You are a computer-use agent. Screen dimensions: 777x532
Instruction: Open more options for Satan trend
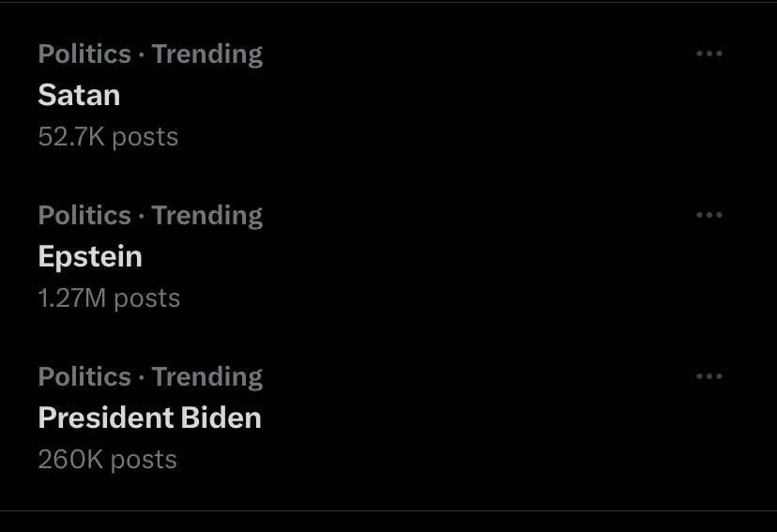(708, 53)
